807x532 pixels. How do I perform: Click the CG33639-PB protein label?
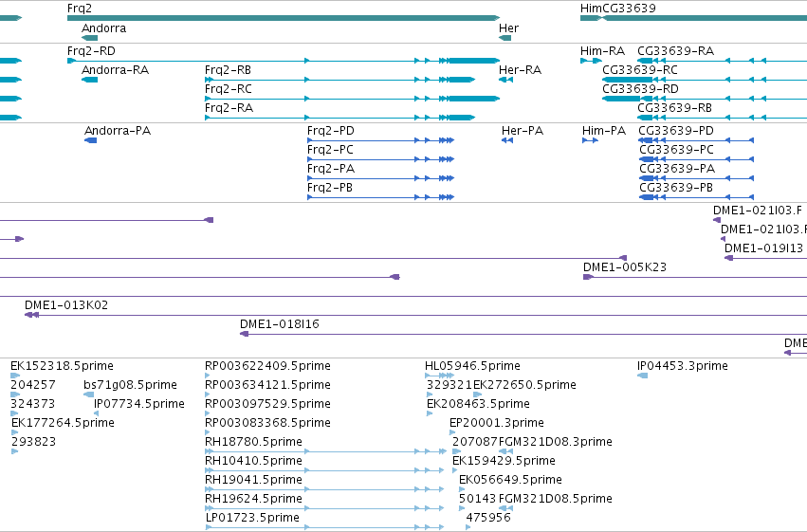point(676,188)
